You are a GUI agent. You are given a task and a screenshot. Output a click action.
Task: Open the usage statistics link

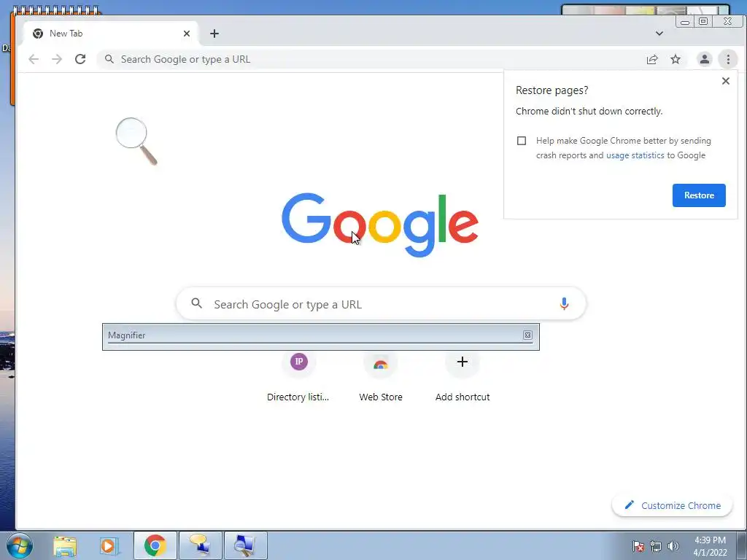(635, 155)
